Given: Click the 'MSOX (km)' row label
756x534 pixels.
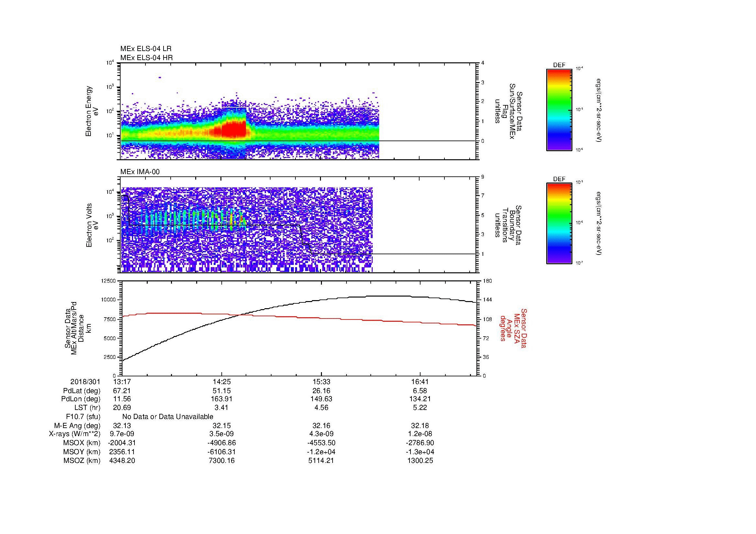Looking at the screenshot, I should point(82,443).
